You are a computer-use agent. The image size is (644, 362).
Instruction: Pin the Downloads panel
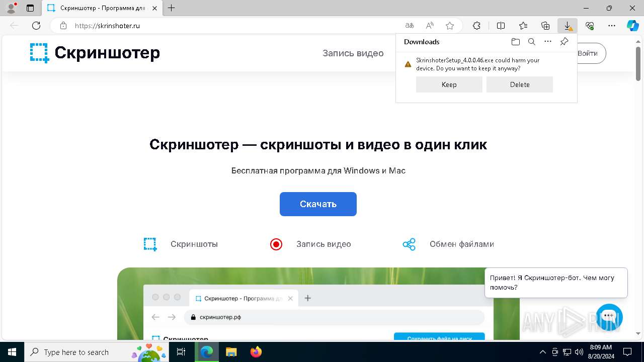pos(564,42)
